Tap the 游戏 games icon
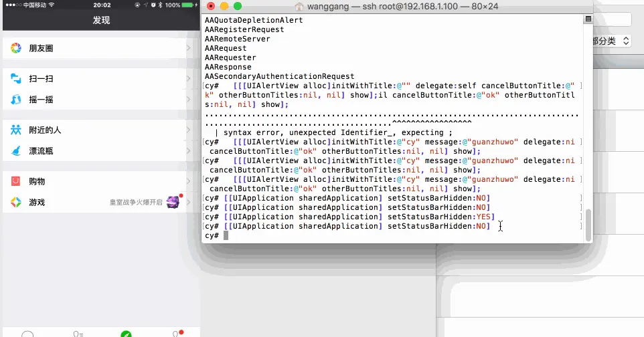The height and width of the screenshot is (337, 644). coord(15,202)
